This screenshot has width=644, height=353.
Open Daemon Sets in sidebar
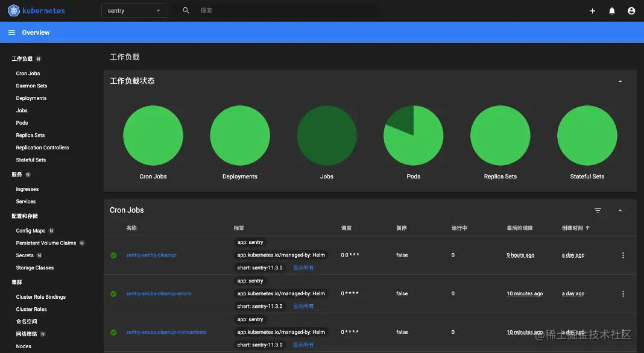[31, 86]
